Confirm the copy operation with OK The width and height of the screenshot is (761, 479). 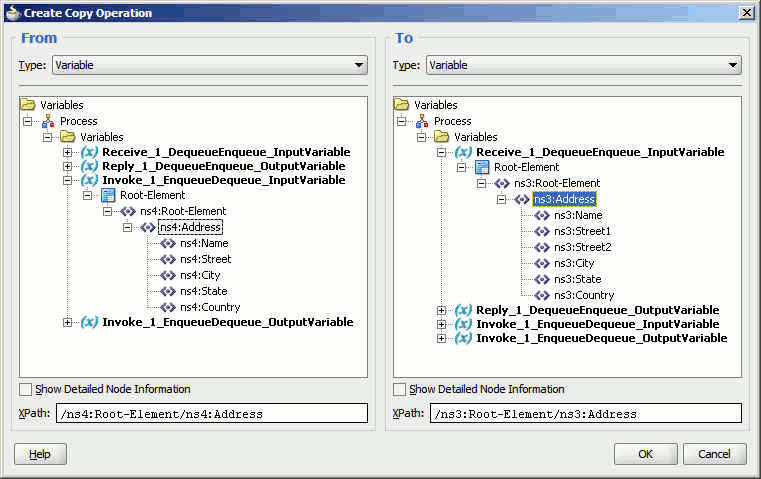[645, 454]
